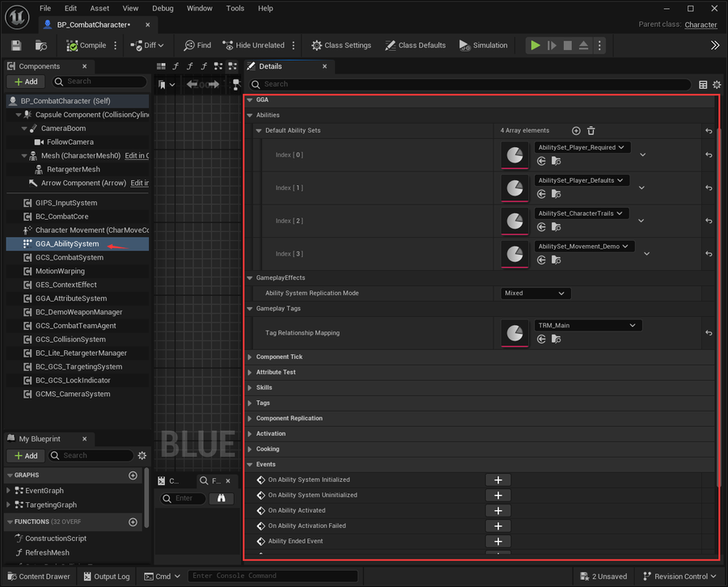The height and width of the screenshot is (587, 728).
Task: Open Diff dropdown in toolbar
Action: (x=147, y=45)
